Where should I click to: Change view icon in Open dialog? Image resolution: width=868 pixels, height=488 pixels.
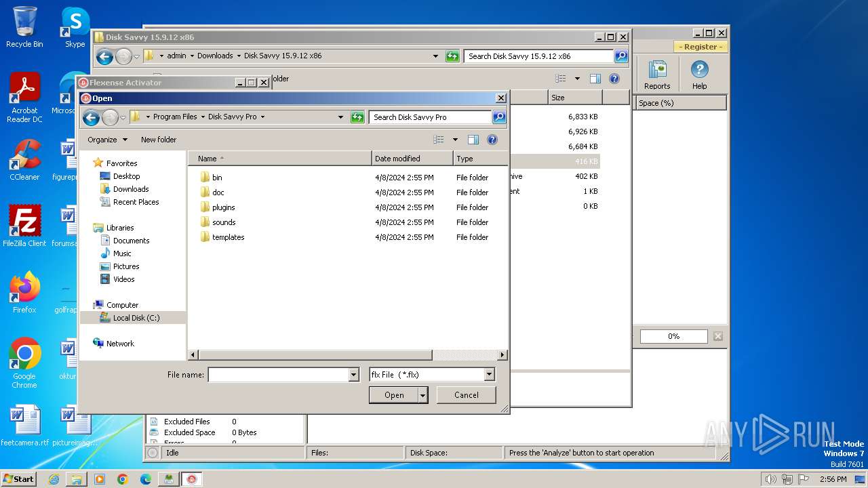[x=439, y=140]
